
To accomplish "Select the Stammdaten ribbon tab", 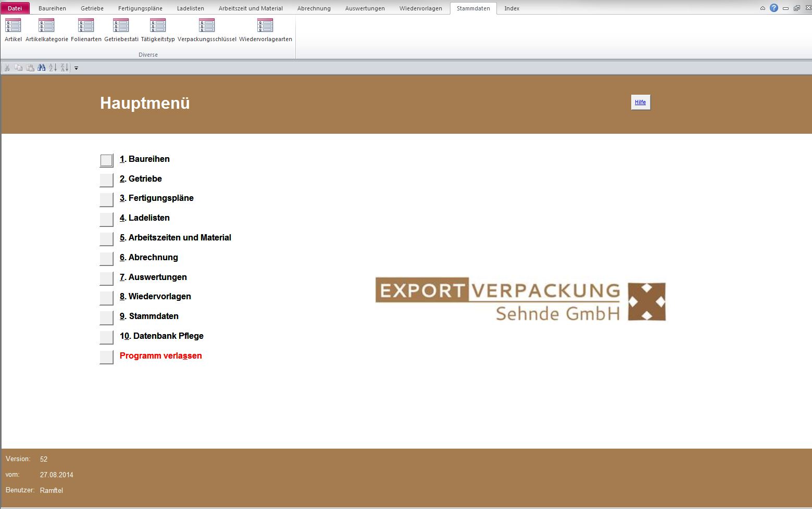I will point(473,8).
